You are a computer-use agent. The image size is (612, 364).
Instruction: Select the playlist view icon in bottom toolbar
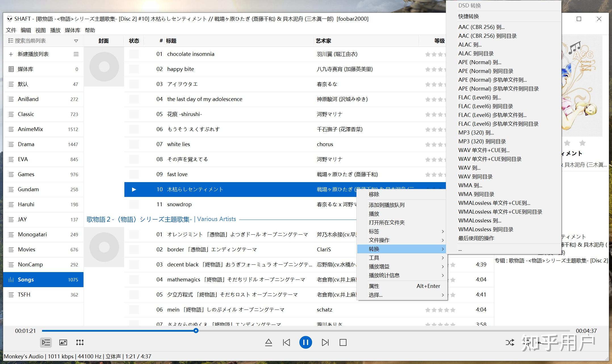[46, 342]
